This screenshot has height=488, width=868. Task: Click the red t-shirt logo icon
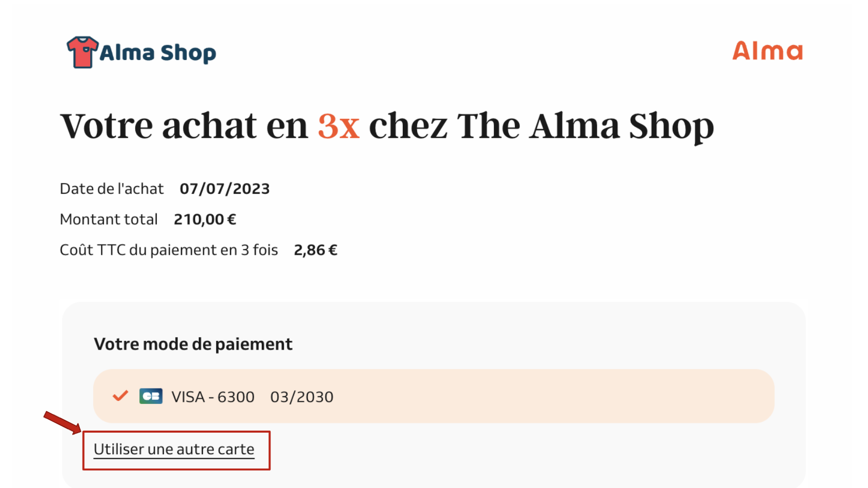pos(81,52)
